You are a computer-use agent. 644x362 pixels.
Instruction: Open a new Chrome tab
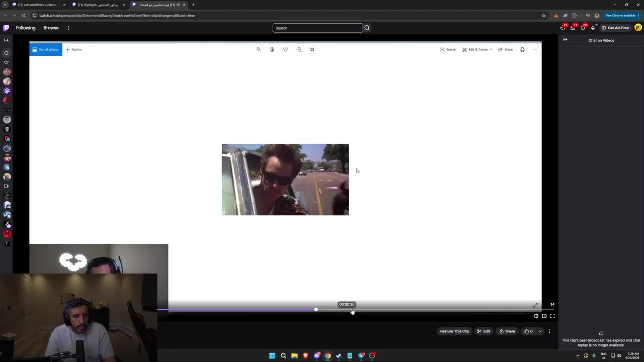(x=193, y=5)
